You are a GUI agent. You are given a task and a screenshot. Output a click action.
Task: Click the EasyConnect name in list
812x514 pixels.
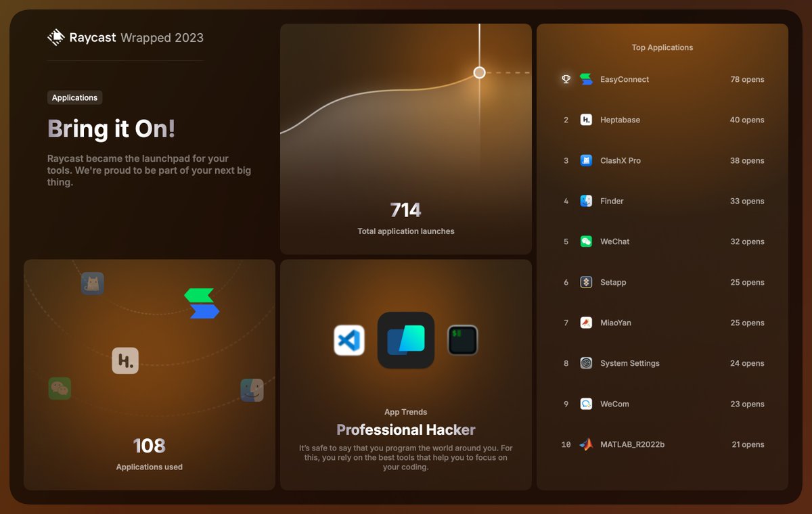[x=625, y=79]
